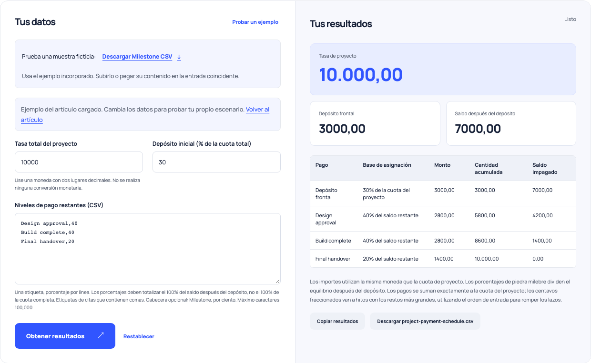Click the Pago column header
This screenshot has width=591, height=364.
pyautogui.click(x=322, y=165)
